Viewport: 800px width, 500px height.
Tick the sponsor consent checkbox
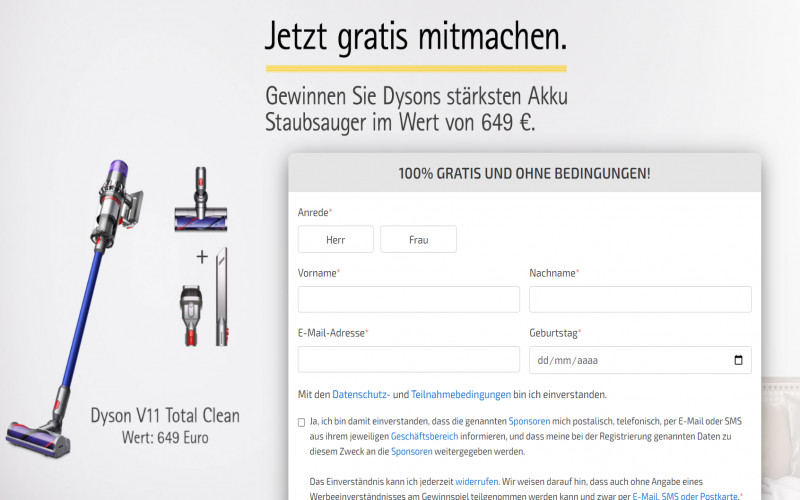pos(302,422)
